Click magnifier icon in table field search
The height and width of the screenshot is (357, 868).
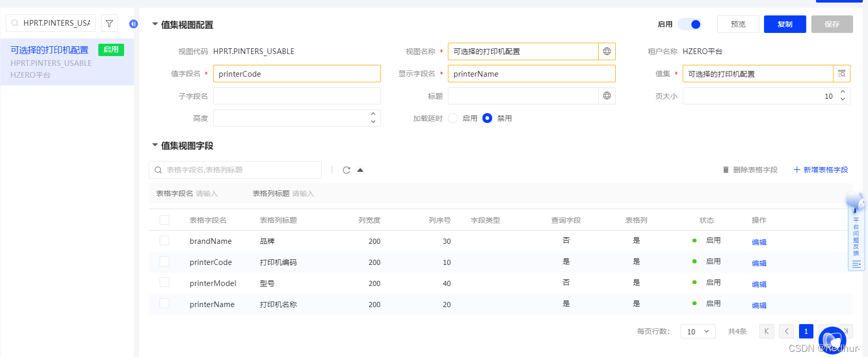[x=158, y=170]
